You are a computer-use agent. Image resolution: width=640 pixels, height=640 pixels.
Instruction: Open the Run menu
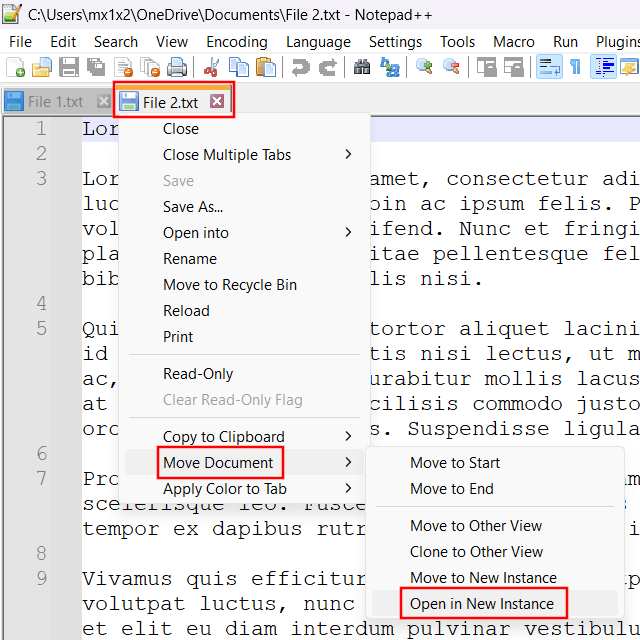pyautogui.click(x=565, y=42)
